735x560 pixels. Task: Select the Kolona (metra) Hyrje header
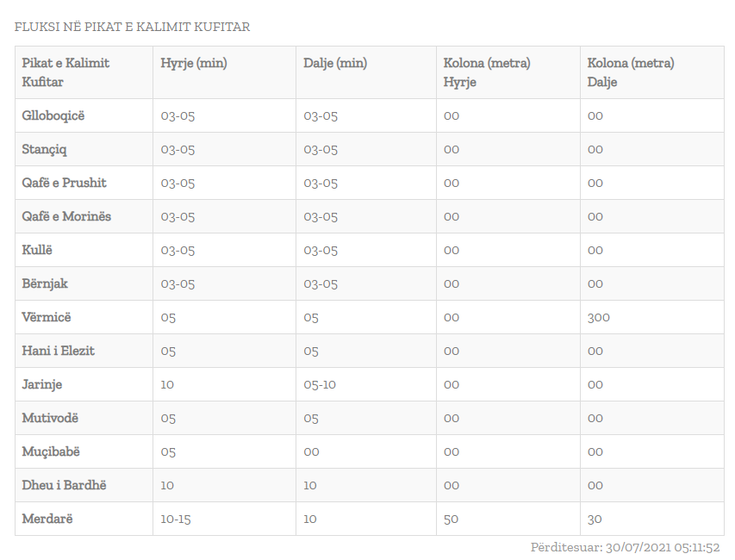[x=487, y=72]
